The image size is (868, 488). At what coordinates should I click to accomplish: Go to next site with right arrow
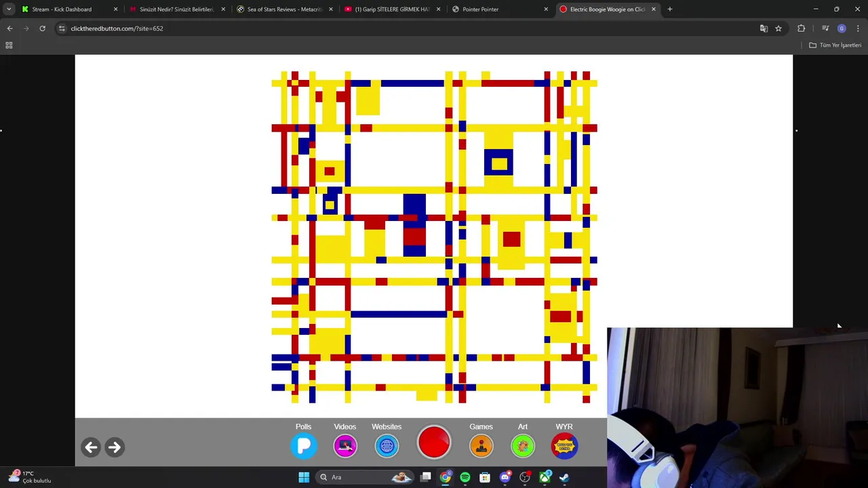pos(115,447)
